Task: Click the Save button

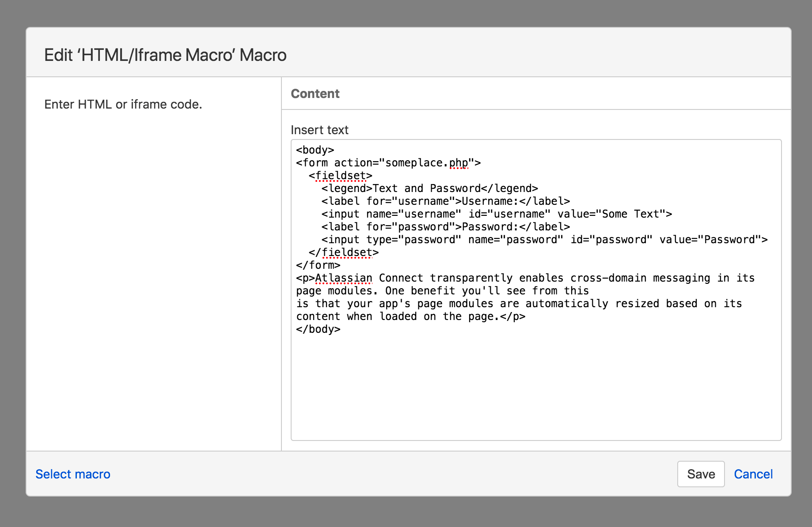Action: coord(701,474)
